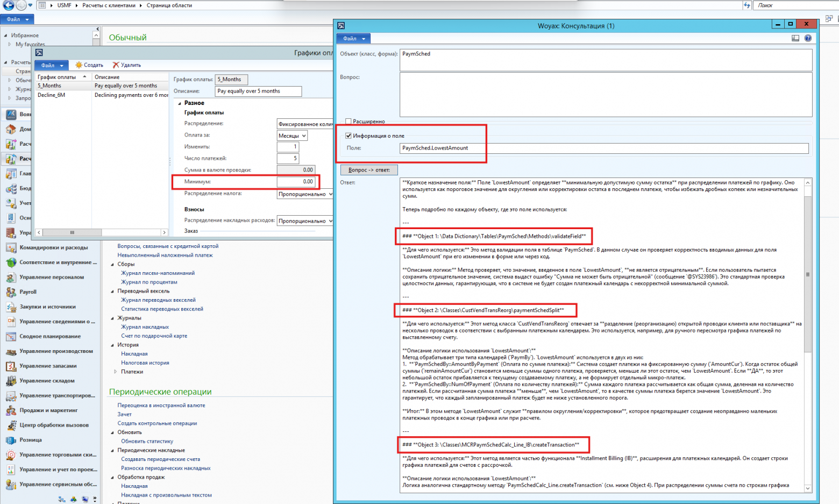Click the Розница module icon
This screenshot has height=504, width=839.
(x=11, y=440)
